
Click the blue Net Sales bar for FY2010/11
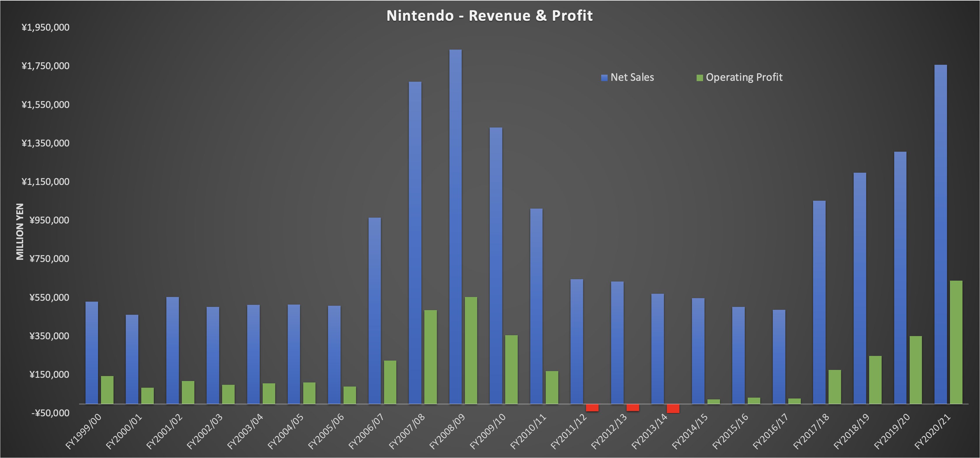(x=536, y=306)
